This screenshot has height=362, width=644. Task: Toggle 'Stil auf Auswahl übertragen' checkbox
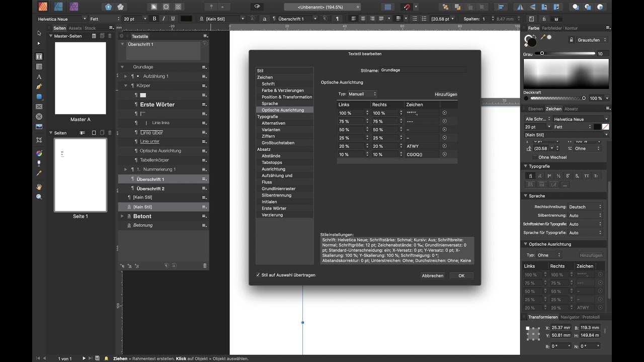pos(258,275)
